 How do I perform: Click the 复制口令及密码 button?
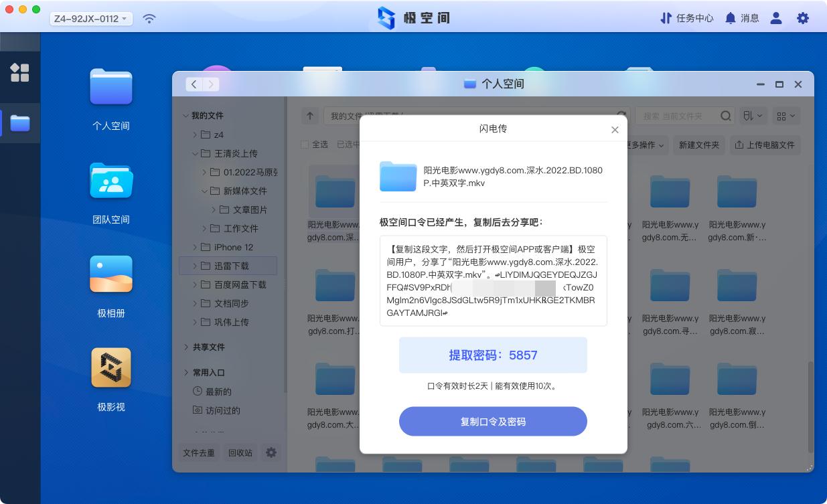(x=493, y=421)
